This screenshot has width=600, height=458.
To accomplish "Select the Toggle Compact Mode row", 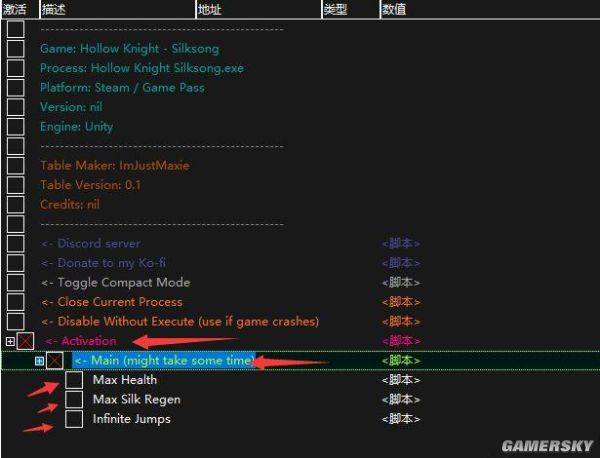I will point(116,283).
